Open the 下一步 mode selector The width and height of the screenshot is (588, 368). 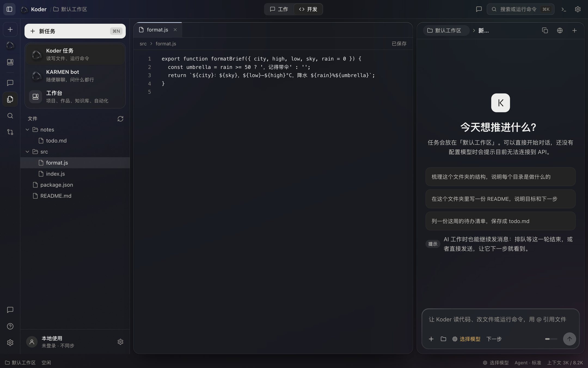tap(494, 339)
